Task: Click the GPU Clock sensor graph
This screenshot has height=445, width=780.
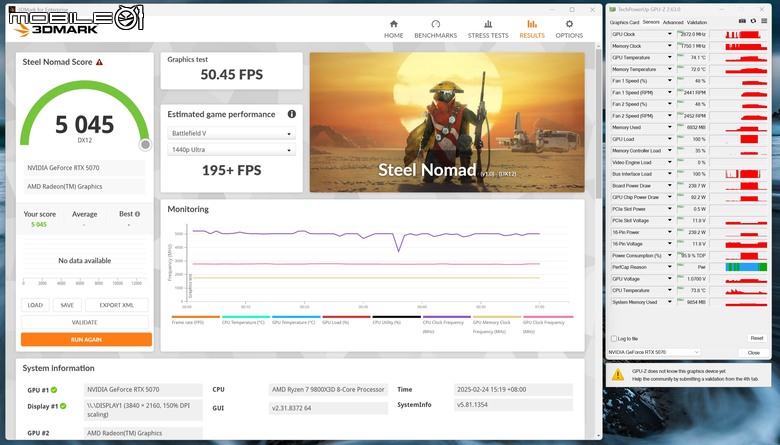Action: tap(738, 34)
